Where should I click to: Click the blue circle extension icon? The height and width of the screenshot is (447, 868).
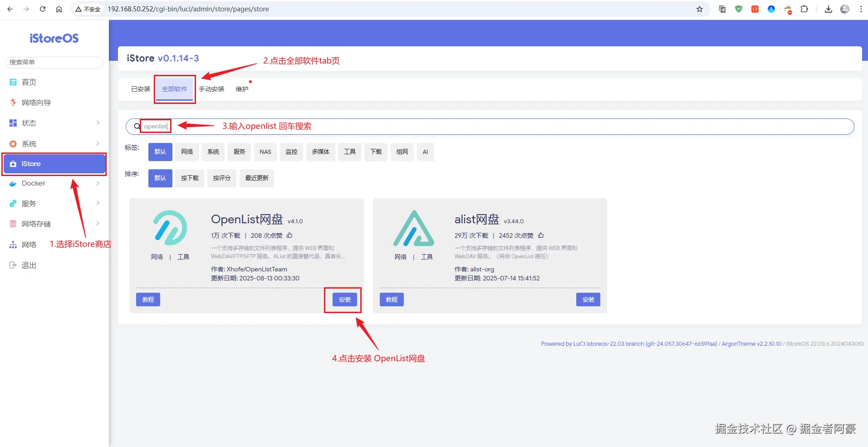coord(771,9)
